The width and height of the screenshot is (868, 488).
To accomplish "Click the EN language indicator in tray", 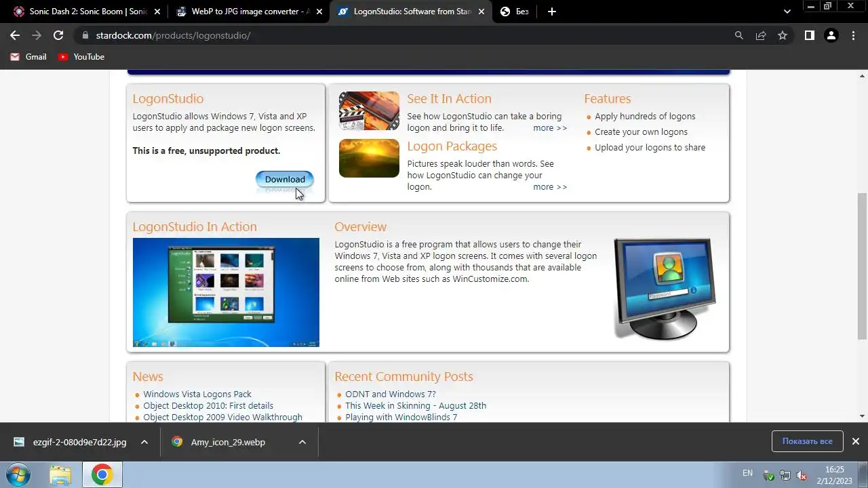I will (747, 472).
